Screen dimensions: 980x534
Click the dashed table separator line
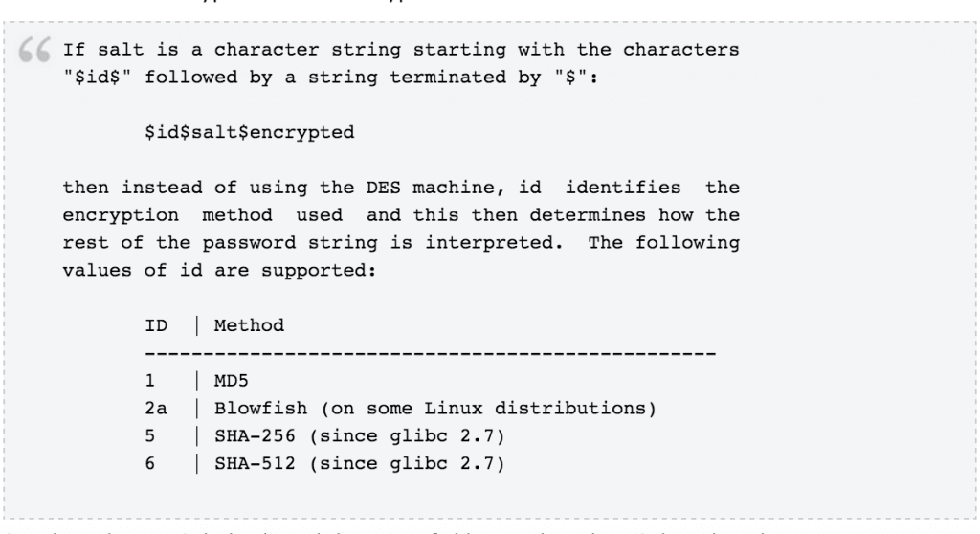tap(431, 354)
